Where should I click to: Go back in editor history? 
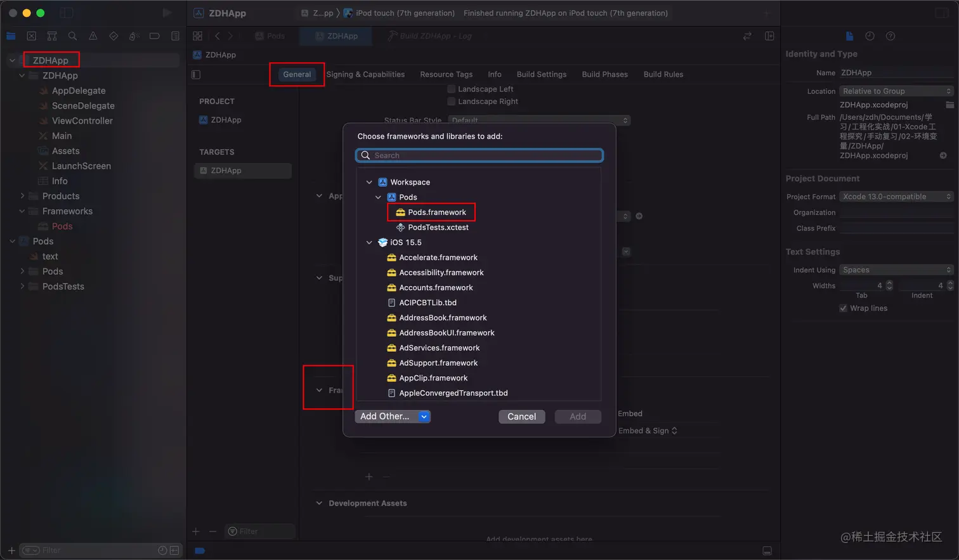(217, 36)
